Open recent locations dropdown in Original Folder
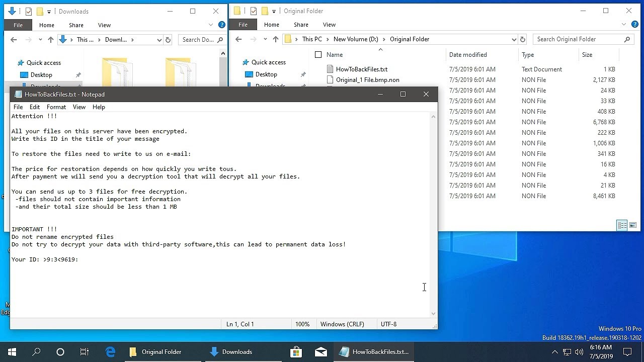The image size is (644, 362). click(265, 40)
